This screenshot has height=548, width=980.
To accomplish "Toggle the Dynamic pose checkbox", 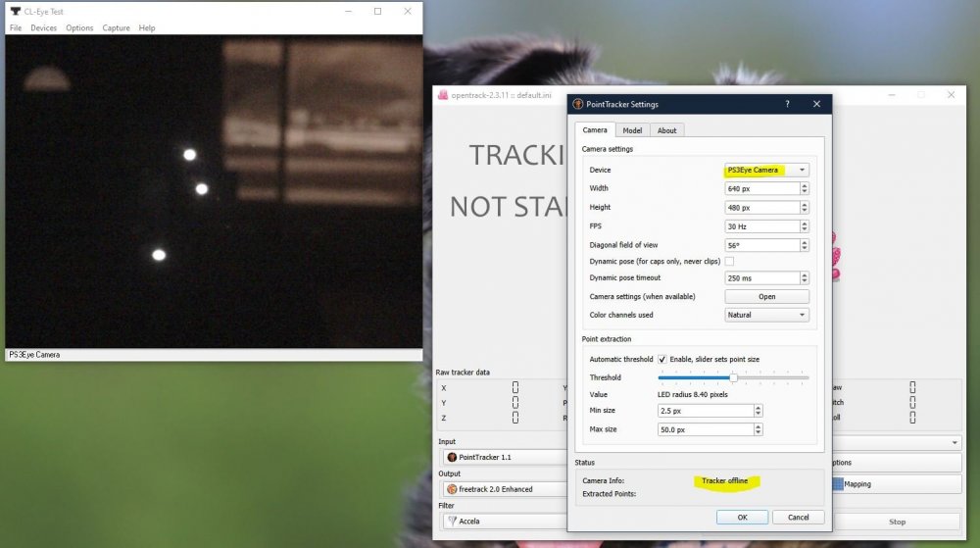I will (729, 261).
